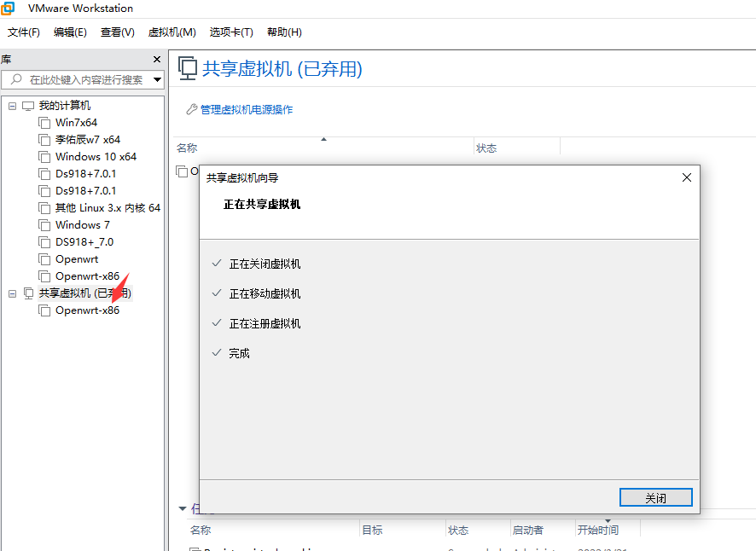Image resolution: width=756 pixels, height=551 pixels.
Task: Click the shared VMs heading icon
Action: tap(188, 68)
